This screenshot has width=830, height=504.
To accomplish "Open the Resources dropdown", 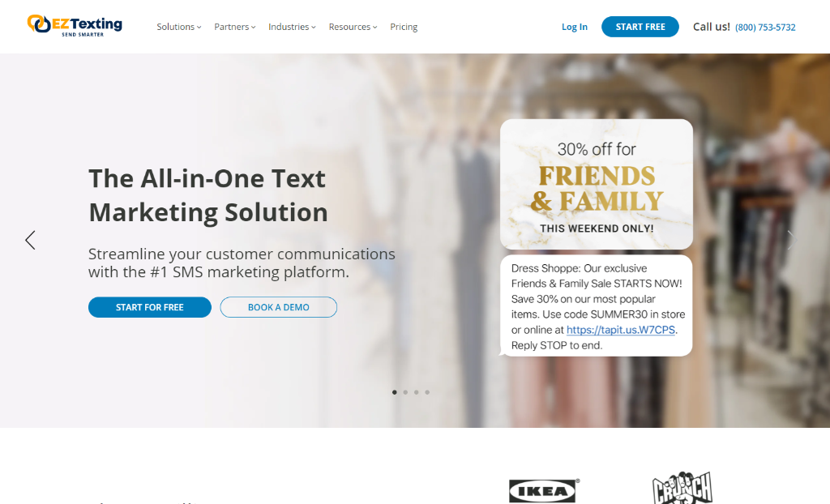I will (353, 27).
